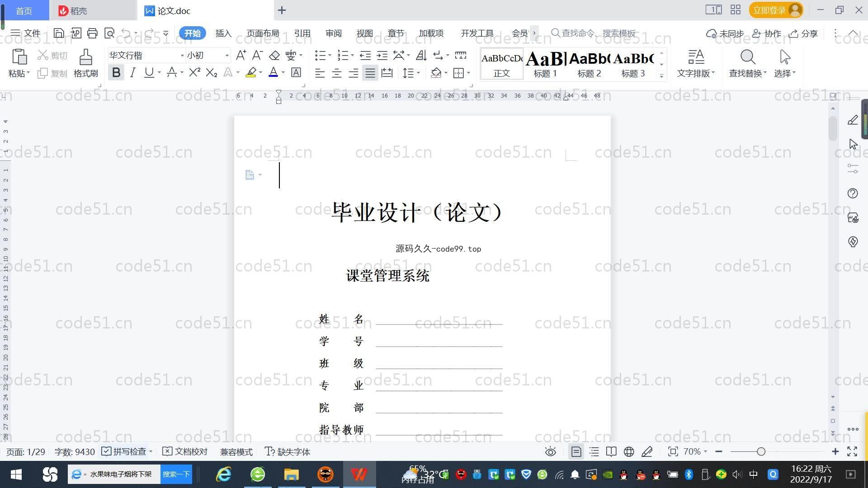Open the 引用 ribbon tab
Viewport: 868px width, 488px height.
click(x=302, y=33)
